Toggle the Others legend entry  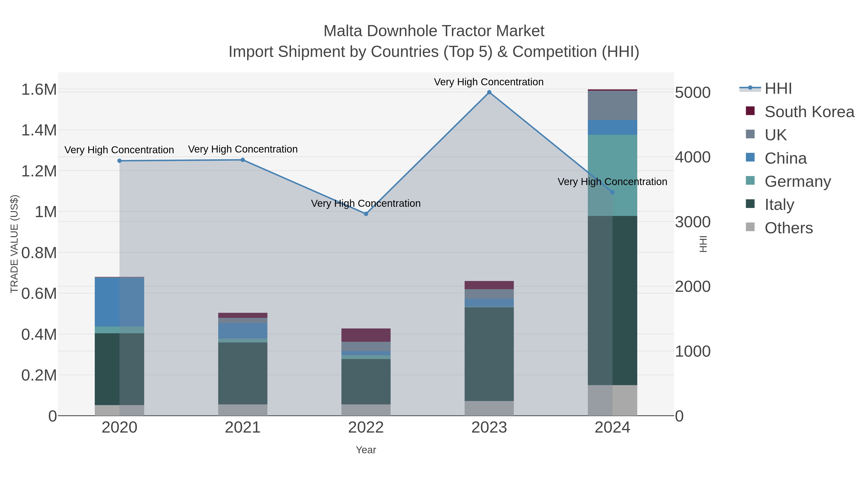pyautogui.click(x=779, y=228)
